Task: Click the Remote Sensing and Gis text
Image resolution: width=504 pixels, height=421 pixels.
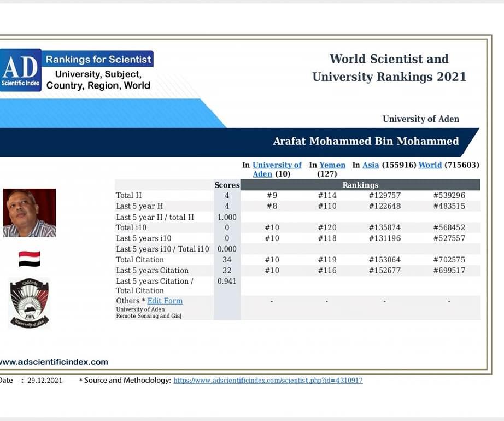Action: 148,316
